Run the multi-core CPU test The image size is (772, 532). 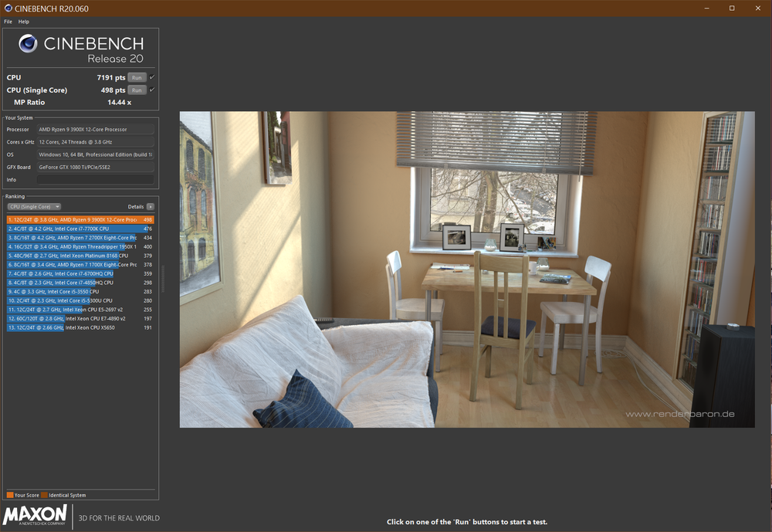click(137, 77)
